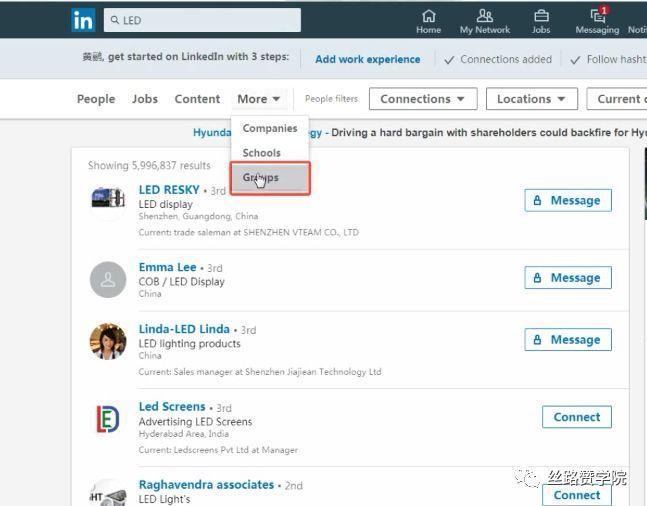
Task: Select the People filter tab
Action: tap(96, 99)
